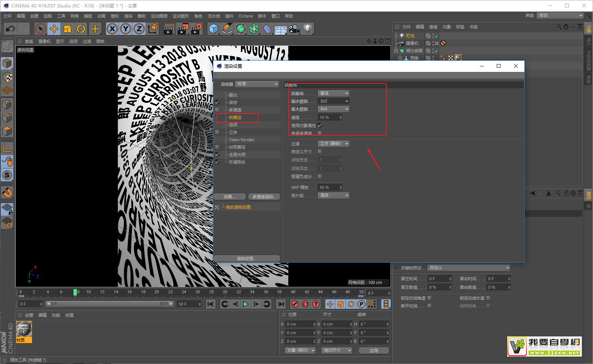The image size is (593, 364).
Task: Open the 渲染 menu in menu bar
Action: click(x=128, y=16)
